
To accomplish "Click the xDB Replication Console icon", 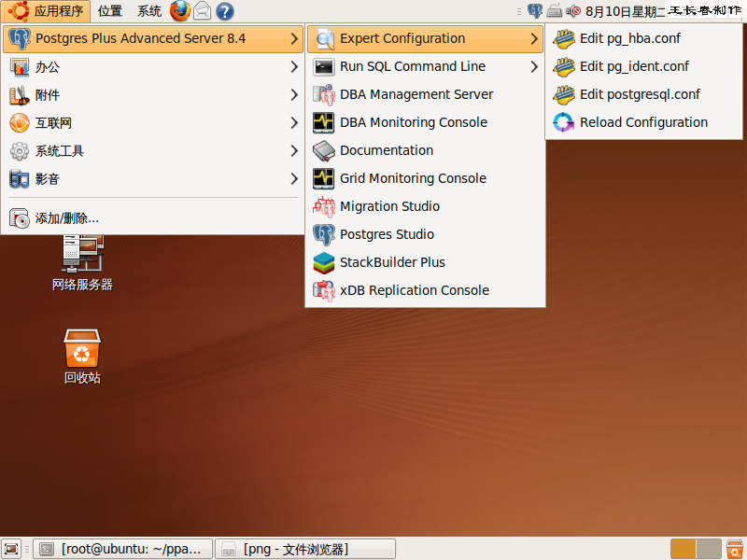I will (x=324, y=290).
